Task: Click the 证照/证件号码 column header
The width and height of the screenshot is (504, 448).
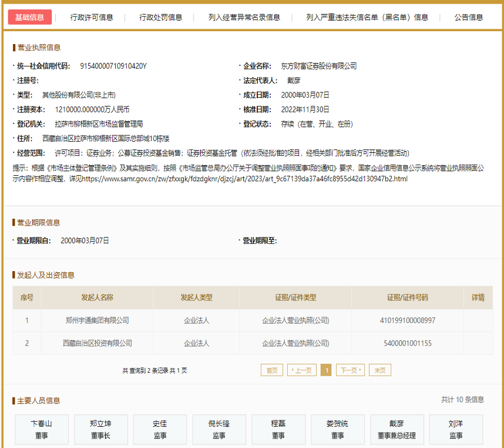Action: pos(408,297)
